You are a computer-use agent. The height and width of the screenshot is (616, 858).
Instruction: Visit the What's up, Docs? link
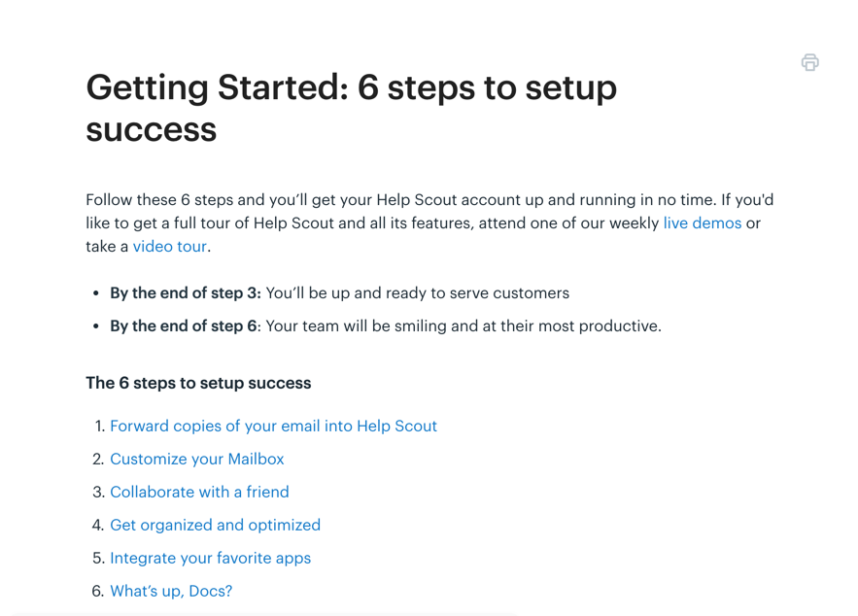tap(171, 591)
